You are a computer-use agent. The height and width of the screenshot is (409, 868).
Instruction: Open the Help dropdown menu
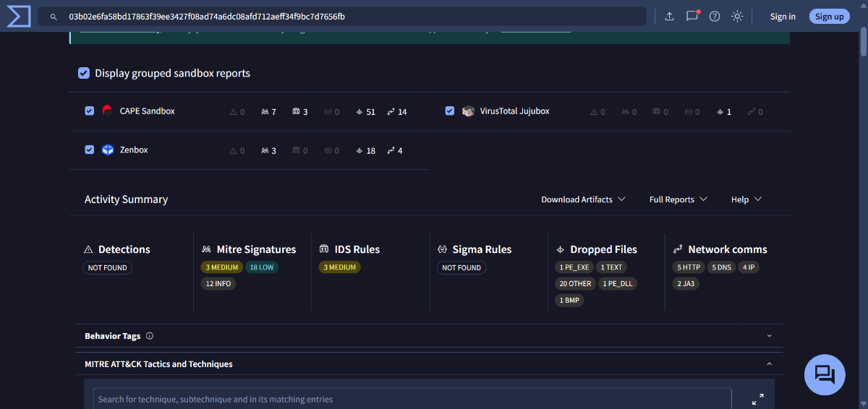point(746,199)
